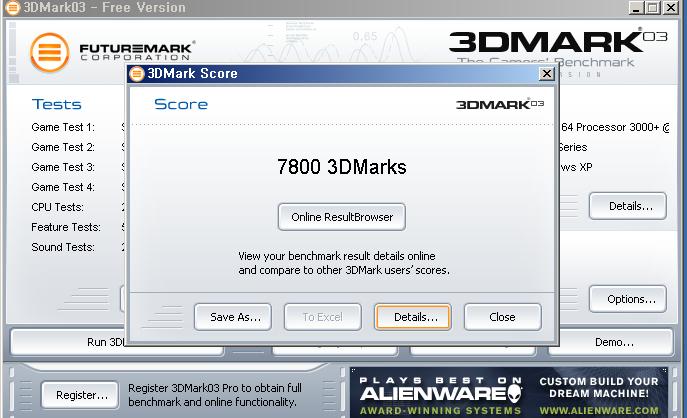Open the Options... button in main window
The height and width of the screenshot is (418, 687).
pyautogui.click(x=628, y=299)
